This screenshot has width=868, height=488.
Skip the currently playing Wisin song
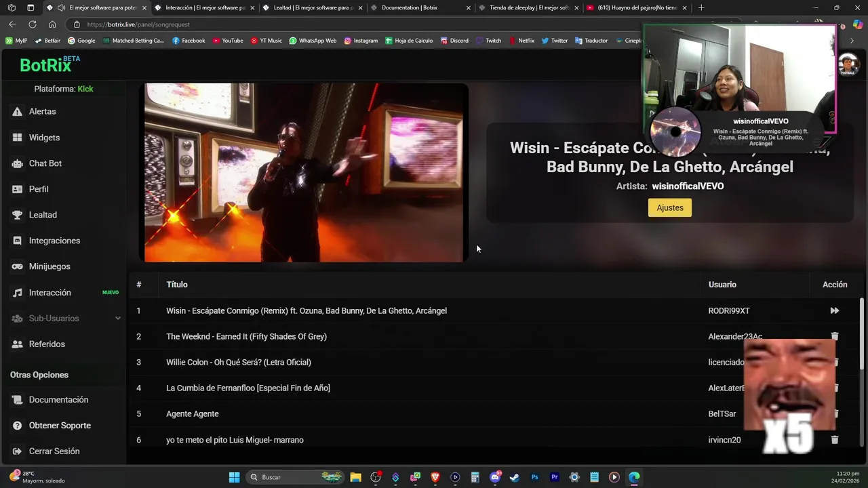(835, 310)
